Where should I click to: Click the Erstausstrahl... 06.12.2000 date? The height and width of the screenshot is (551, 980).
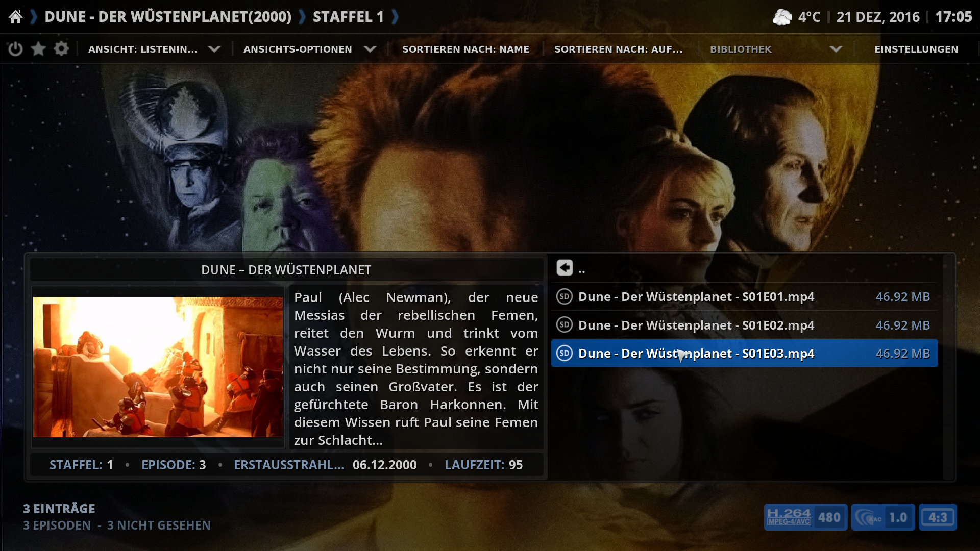[x=325, y=465]
